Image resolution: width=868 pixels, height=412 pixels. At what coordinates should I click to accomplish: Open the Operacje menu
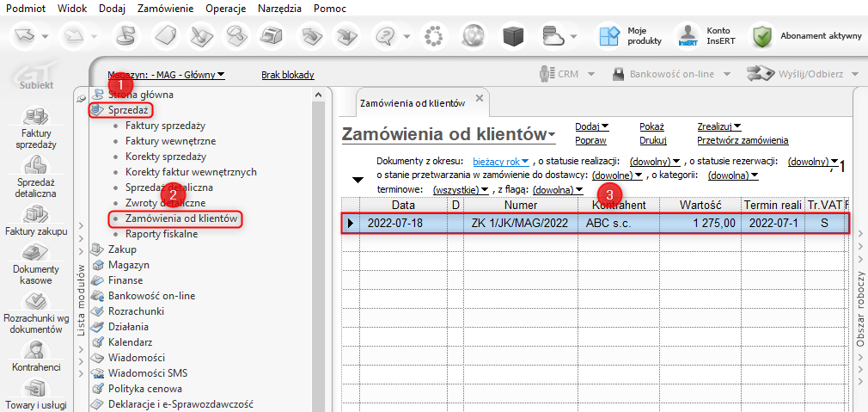click(226, 9)
